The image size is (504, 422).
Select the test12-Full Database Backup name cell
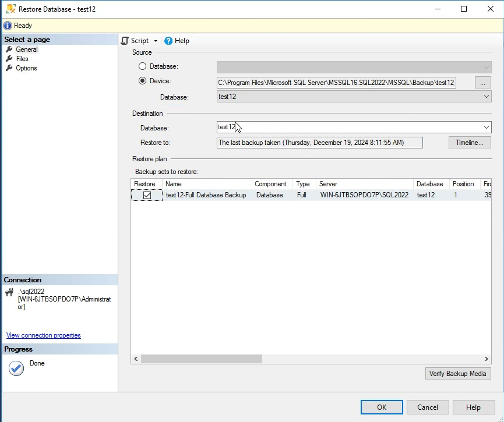click(206, 195)
